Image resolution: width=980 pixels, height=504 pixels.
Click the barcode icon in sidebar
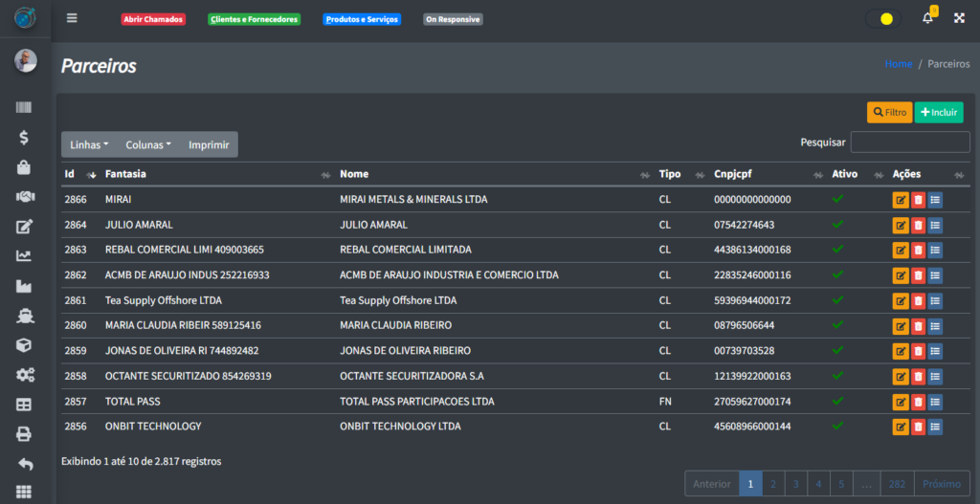tap(24, 108)
